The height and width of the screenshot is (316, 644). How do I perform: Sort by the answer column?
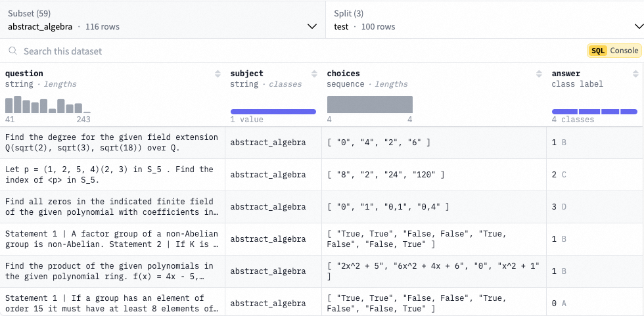point(636,74)
